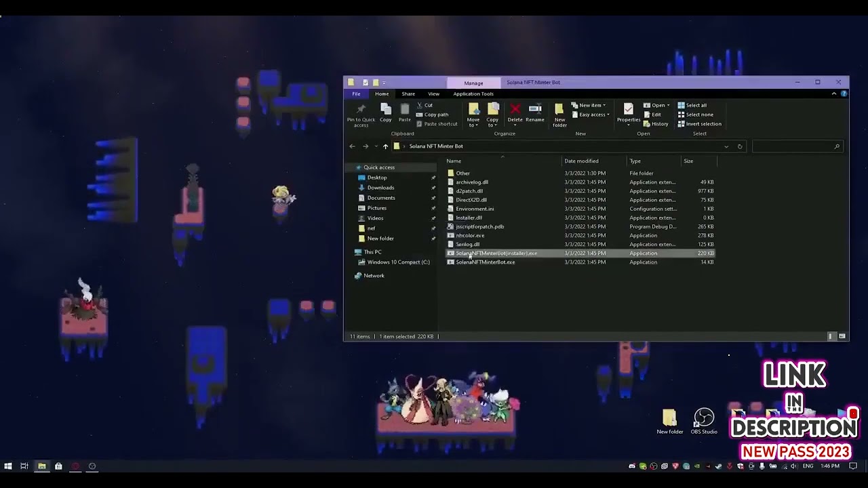Switch to large icons view button
Image resolution: width=868 pixels, height=488 pixels.
(842, 336)
